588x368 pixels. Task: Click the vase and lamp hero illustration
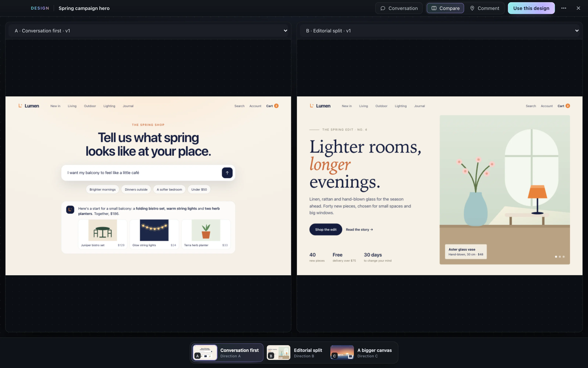(505, 190)
